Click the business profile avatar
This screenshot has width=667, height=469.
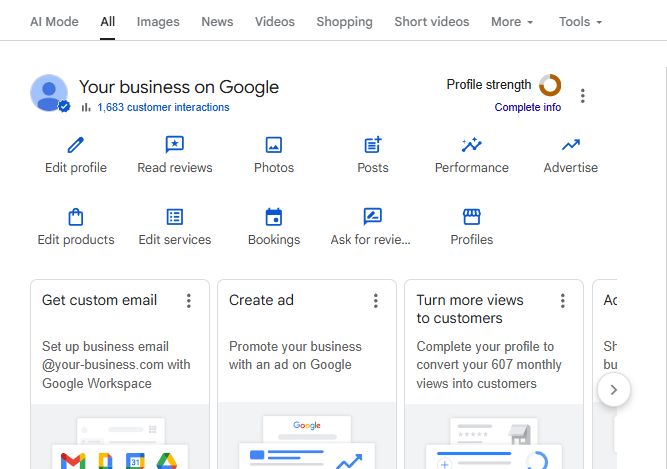tap(49, 93)
